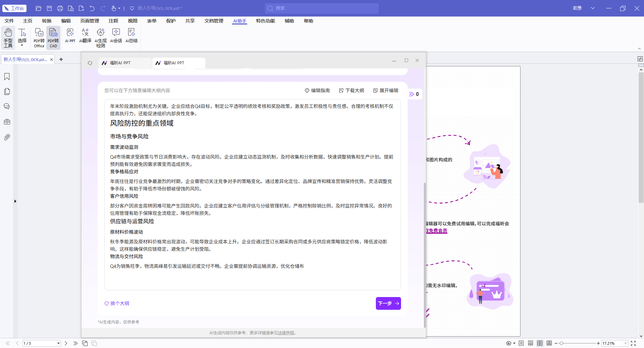The image size is (644, 348).
Task: Open the attachments paperclip panel
Action: (x=7, y=137)
